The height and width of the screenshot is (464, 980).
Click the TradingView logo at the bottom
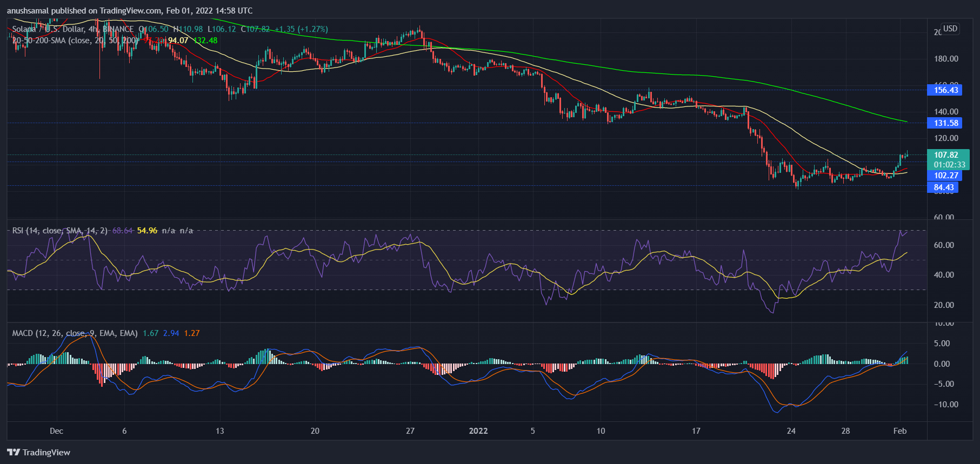(x=39, y=453)
